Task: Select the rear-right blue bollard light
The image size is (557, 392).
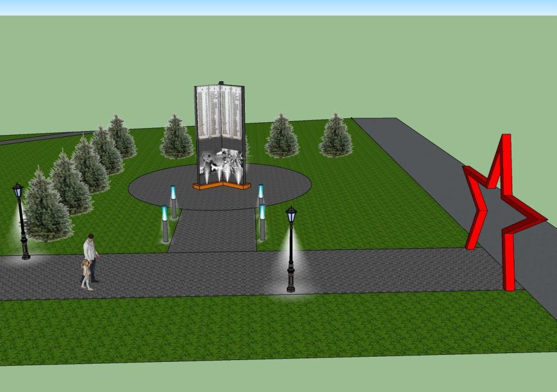Action: (261, 196)
